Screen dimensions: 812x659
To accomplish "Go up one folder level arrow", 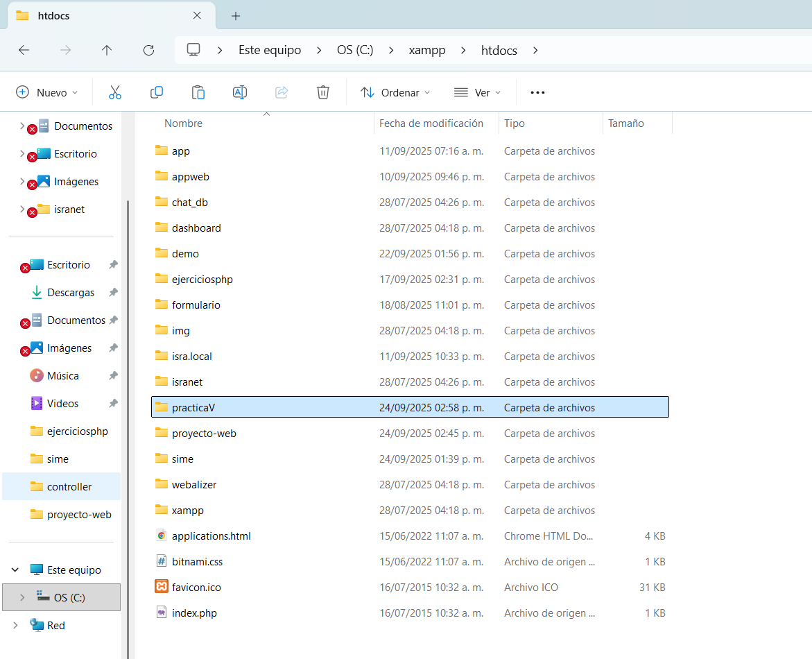I will pos(107,50).
